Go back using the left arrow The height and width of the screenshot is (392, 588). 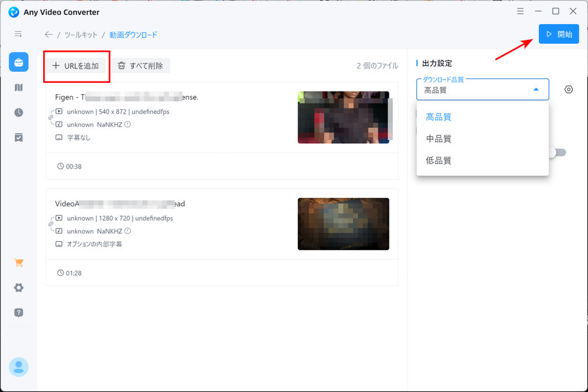pos(48,35)
